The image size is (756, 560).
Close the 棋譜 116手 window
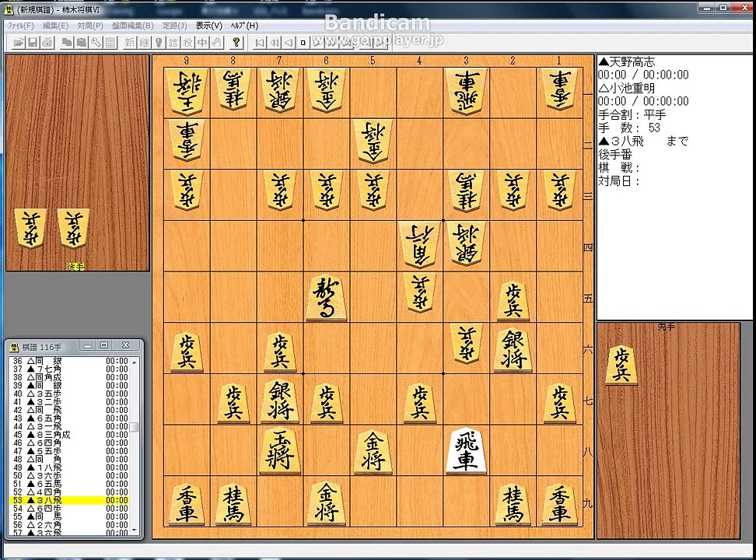coord(125,345)
